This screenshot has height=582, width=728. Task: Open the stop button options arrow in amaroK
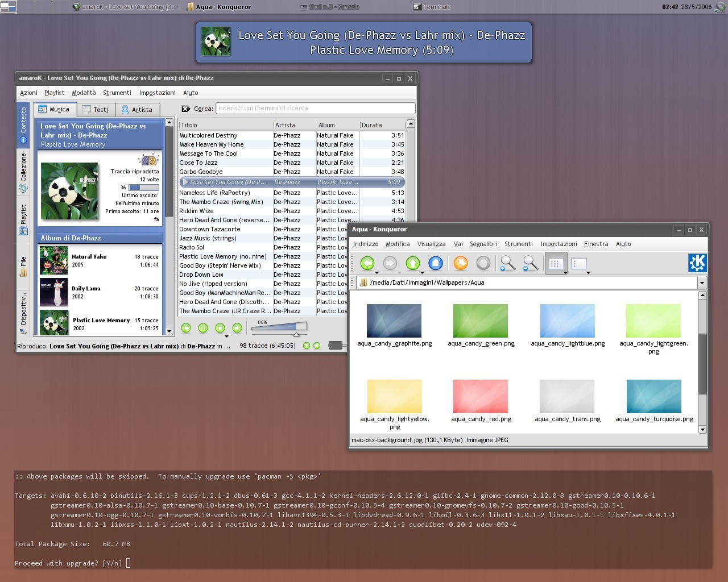coord(226,336)
